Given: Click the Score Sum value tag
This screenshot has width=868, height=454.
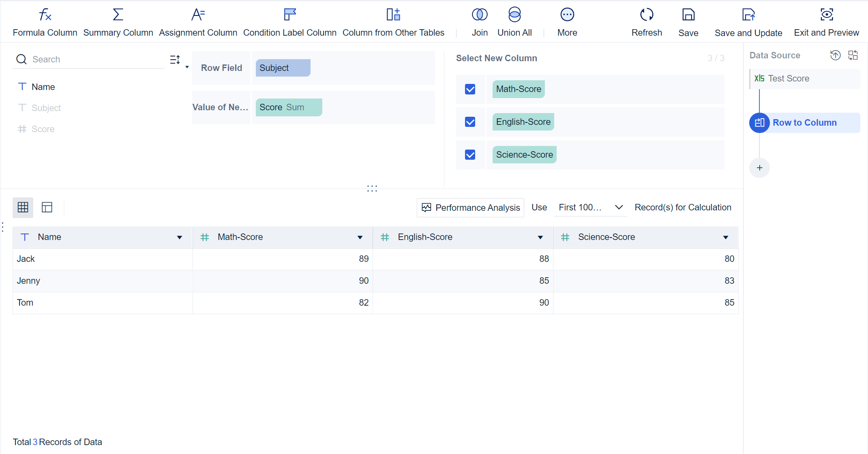Looking at the screenshot, I should [289, 107].
